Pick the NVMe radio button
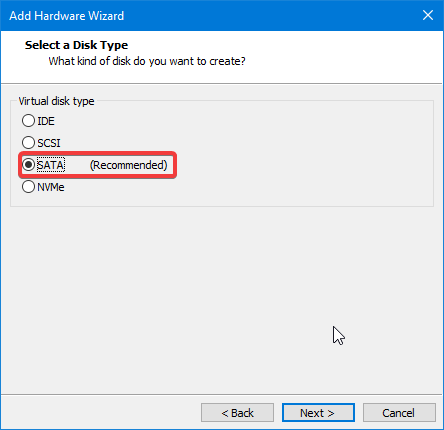Image resolution: width=444 pixels, height=430 pixels. click(x=28, y=187)
